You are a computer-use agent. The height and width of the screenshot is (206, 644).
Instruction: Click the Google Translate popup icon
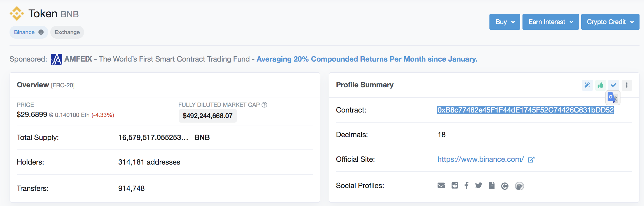[x=613, y=98]
